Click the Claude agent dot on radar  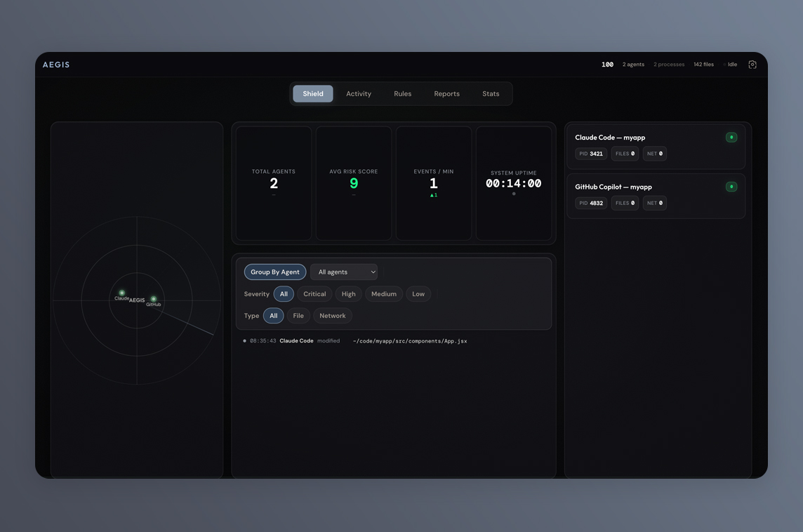click(121, 293)
